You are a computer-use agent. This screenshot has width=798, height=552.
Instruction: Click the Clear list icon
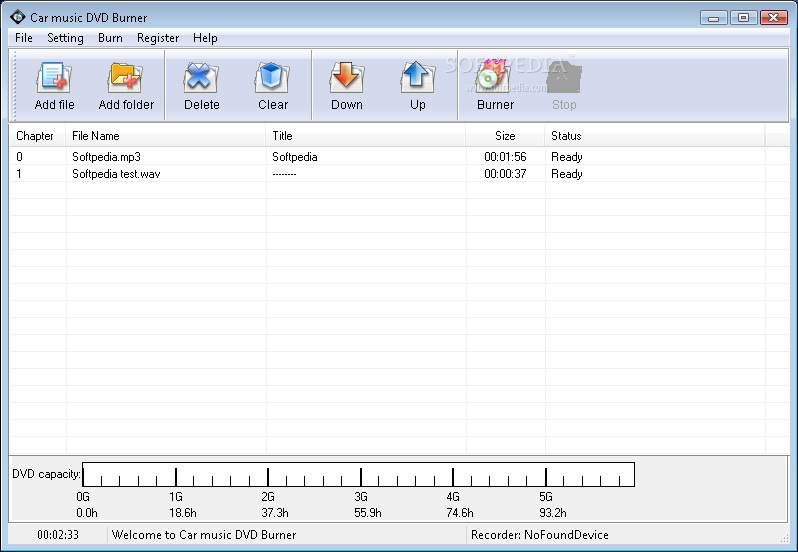coord(272,78)
